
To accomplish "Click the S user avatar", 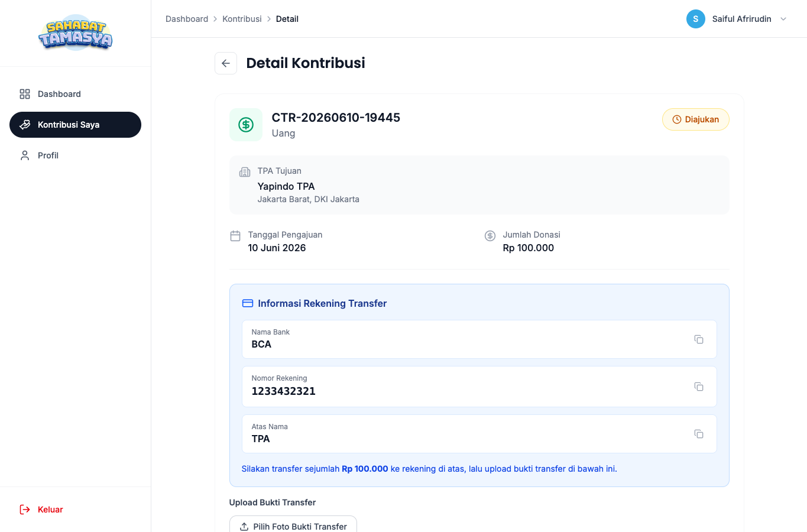I will (x=696, y=19).
